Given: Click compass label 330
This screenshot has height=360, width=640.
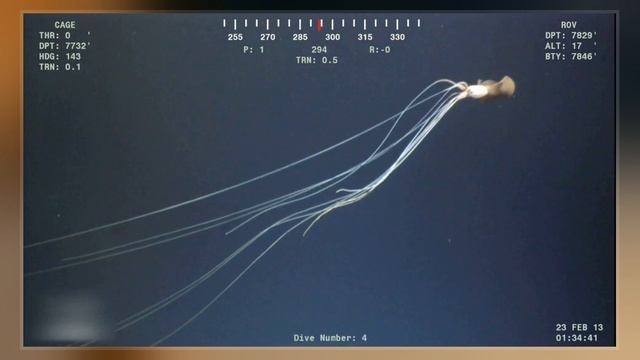Looking at the screenshot, I should (397, 37).
